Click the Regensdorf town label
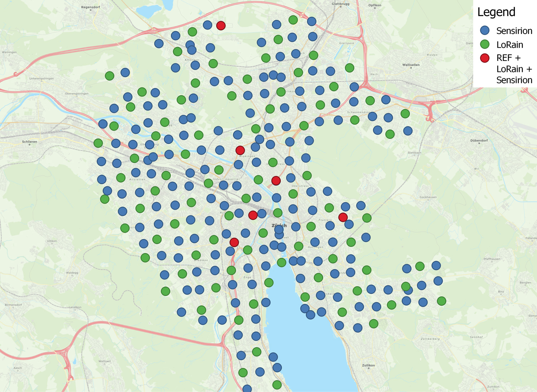 [91, 7]
